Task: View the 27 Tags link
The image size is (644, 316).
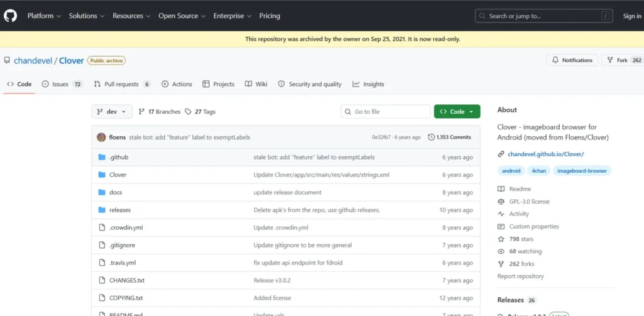Action: [x=200, y=112]
